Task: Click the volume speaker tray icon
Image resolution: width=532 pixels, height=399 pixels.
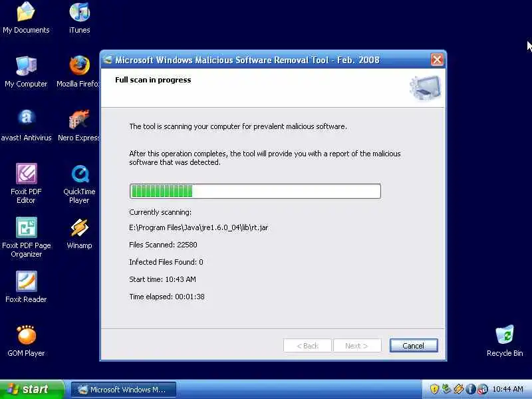Action: 482,389
